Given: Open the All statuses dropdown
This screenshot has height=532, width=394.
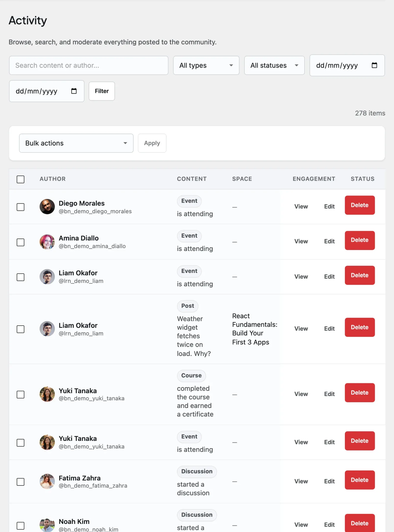Looking at the screenshot, I should (274, 65).
